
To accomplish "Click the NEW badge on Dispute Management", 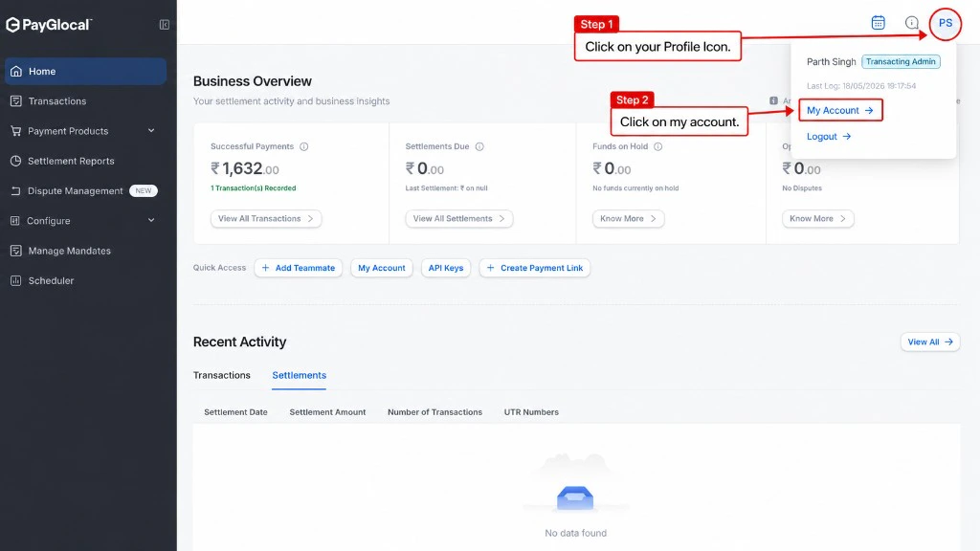I will point(144,191).
